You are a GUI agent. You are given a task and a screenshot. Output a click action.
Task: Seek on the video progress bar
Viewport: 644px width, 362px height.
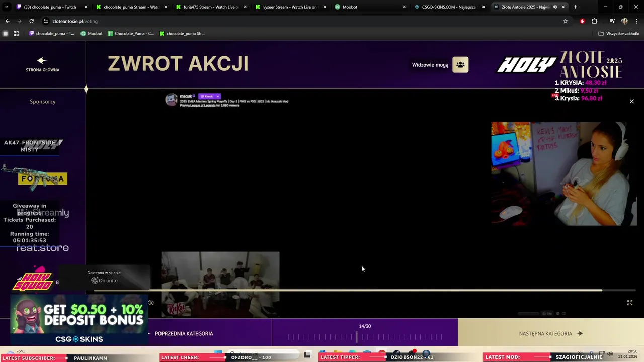pos(365,291)
